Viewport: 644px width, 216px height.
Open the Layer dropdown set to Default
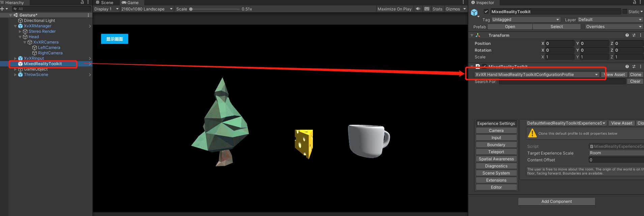click(x=610, y=20)
